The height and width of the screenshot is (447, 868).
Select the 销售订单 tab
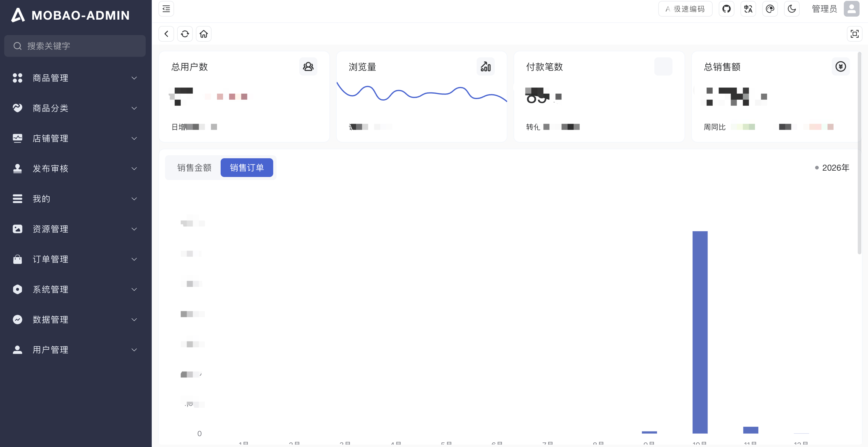pos(247,167)
